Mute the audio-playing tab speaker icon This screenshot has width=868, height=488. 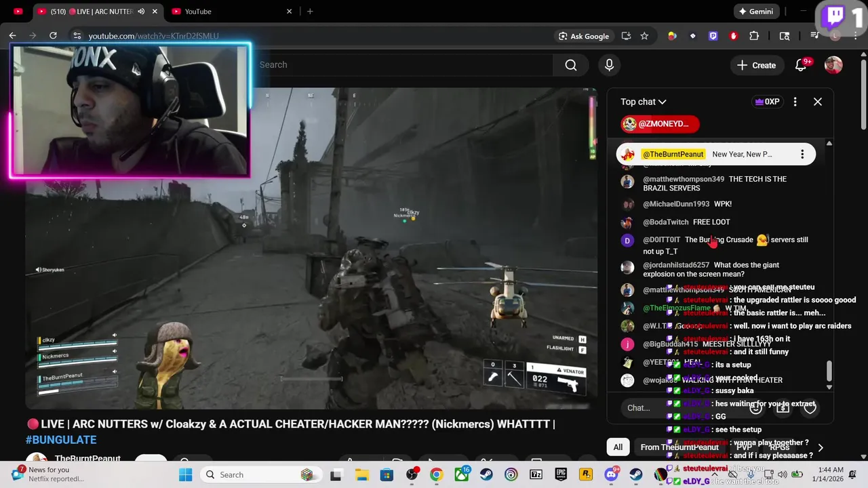click(141, 12)
